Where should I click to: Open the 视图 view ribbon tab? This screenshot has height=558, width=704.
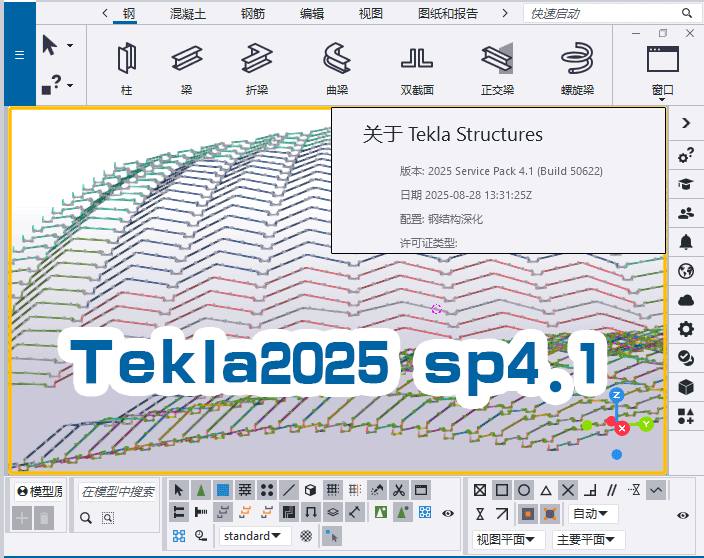point(371,13)
